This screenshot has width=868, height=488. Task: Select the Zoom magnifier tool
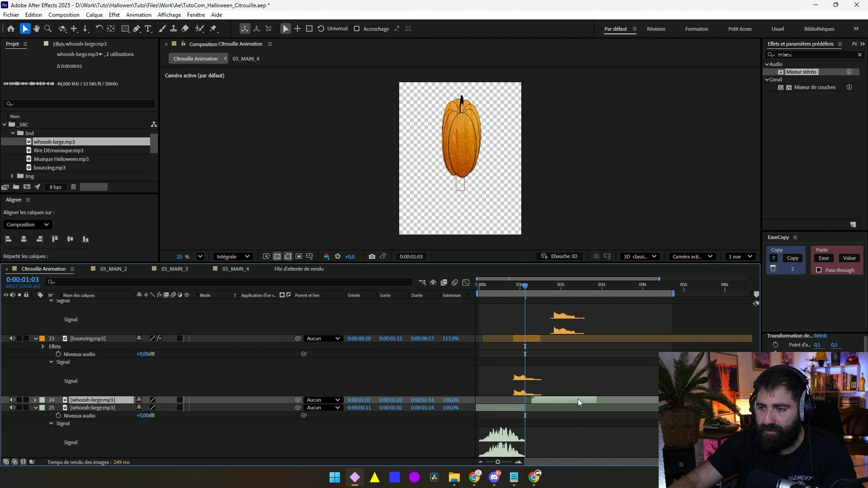(x=48, y=29)
